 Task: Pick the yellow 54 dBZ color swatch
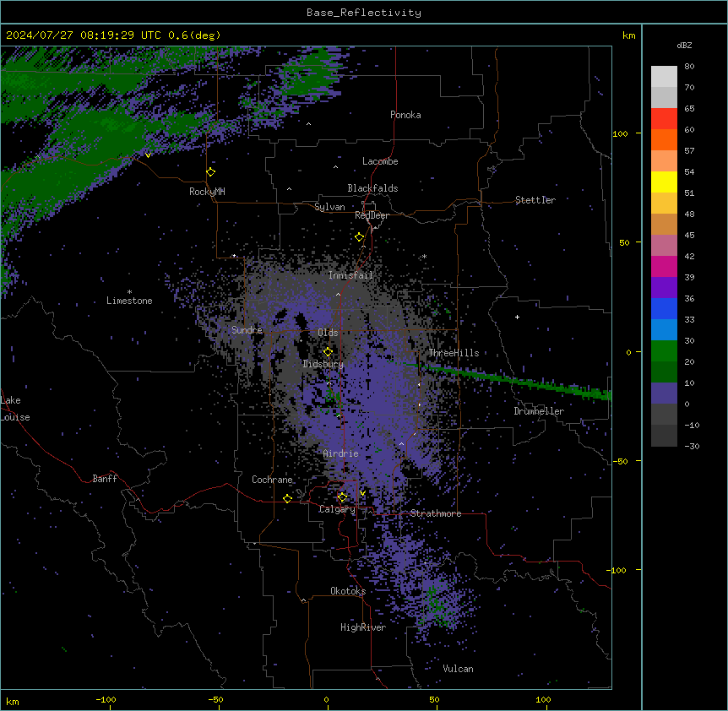click(x=664, y=182)
